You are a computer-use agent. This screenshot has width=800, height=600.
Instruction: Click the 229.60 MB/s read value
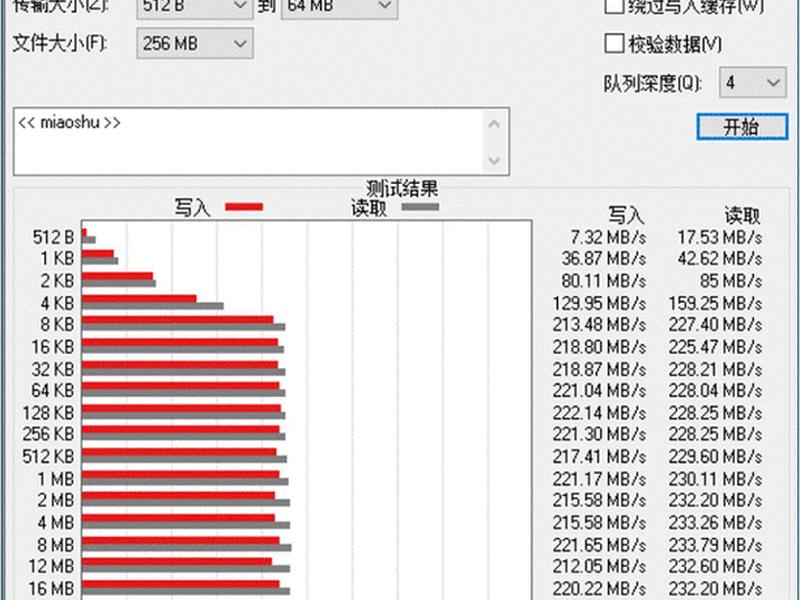pos(715,457)
